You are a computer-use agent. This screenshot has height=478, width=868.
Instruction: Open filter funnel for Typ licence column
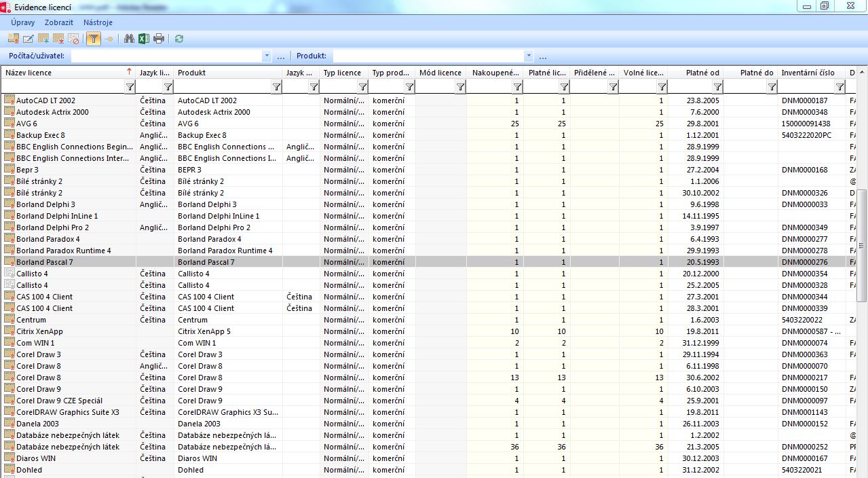tap(363, 86)
